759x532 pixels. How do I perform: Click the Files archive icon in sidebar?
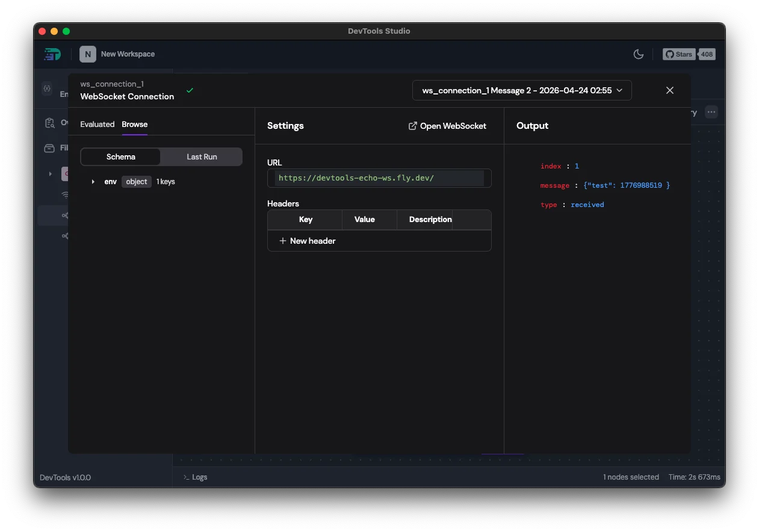coord(49,148)
